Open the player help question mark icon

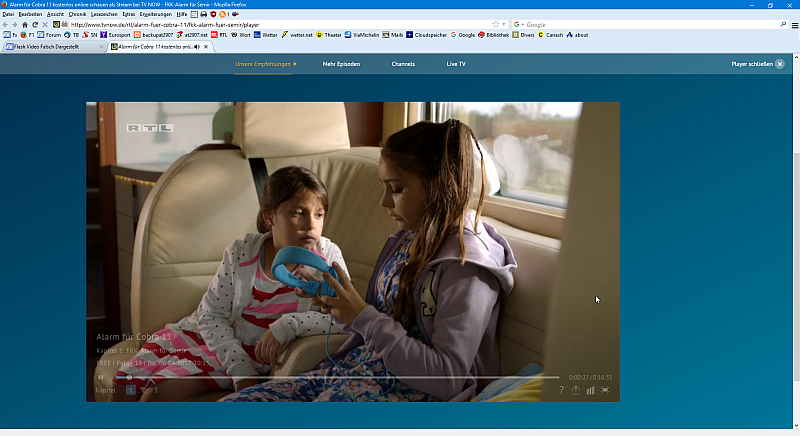coord(561,390)
